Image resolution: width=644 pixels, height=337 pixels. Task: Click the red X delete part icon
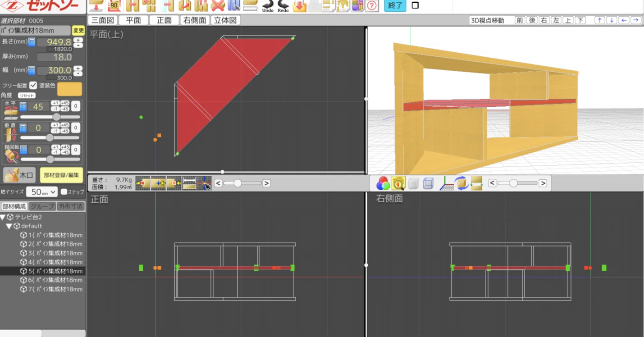tap(218, 5)
